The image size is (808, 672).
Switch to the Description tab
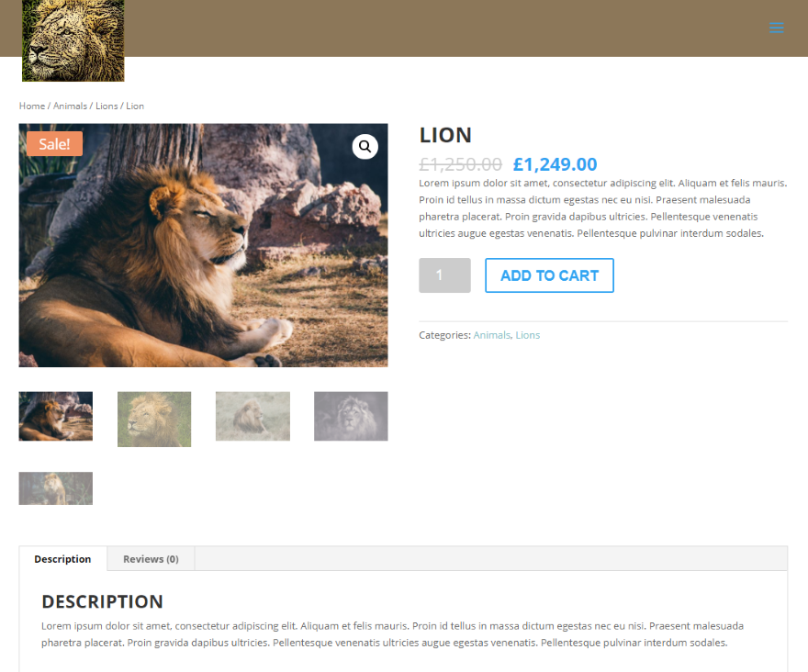(x=62, y=559)
